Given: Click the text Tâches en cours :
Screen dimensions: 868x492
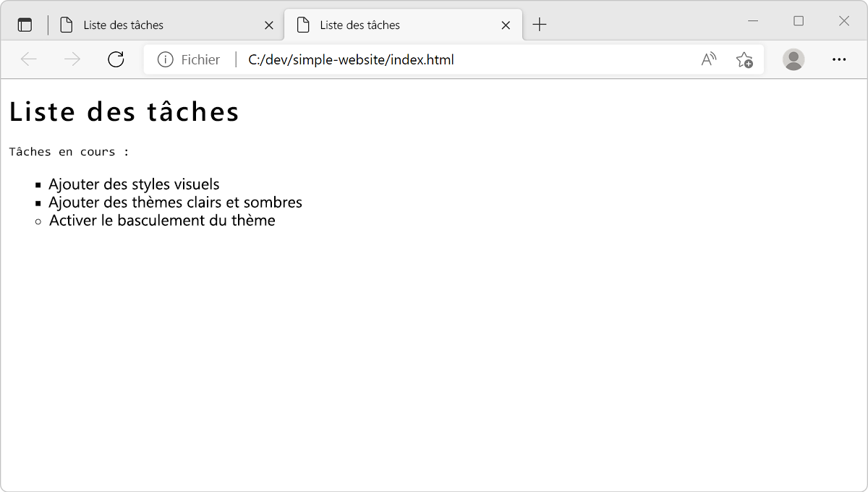Looking at the screenshot, I should (x=69, y=151).
